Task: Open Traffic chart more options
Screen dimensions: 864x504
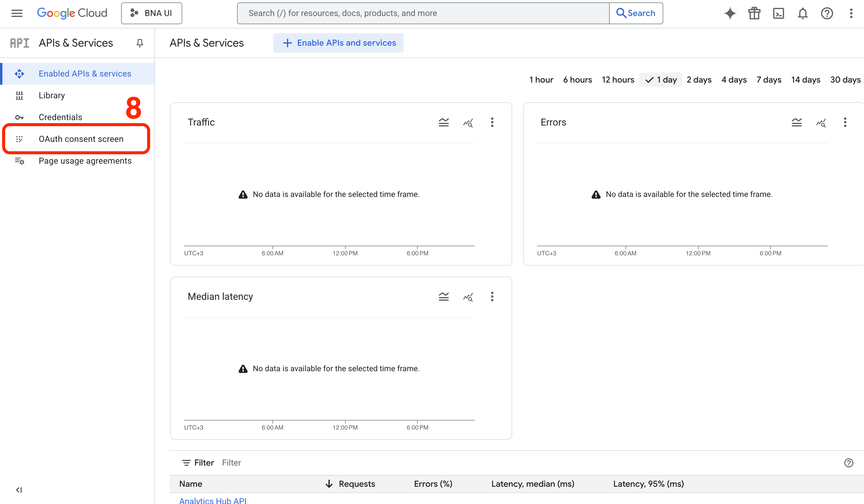Action: pos(492,122)
